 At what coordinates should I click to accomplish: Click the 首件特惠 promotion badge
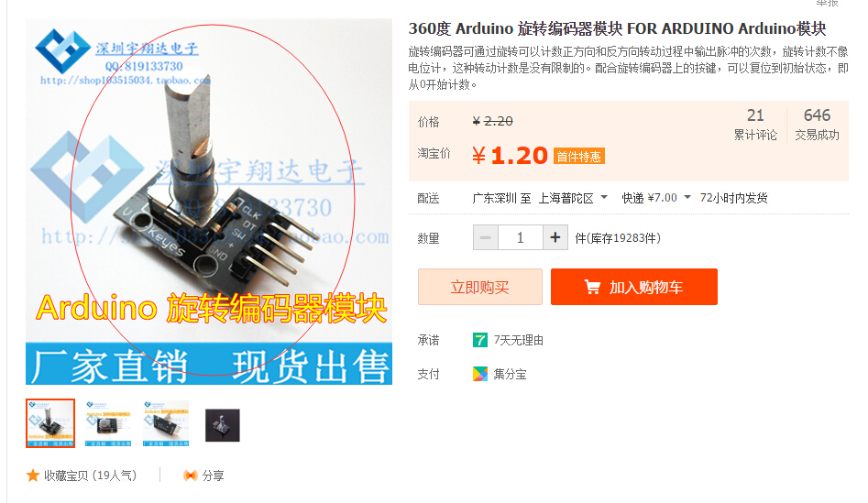(x=578, y=157)
